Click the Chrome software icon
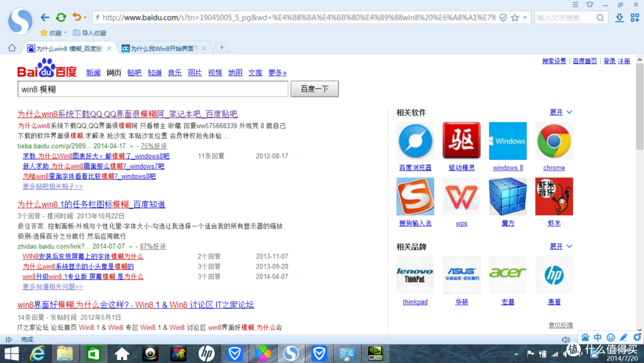The height and width of the screenshot is (363, 644). tap(554, 141)
